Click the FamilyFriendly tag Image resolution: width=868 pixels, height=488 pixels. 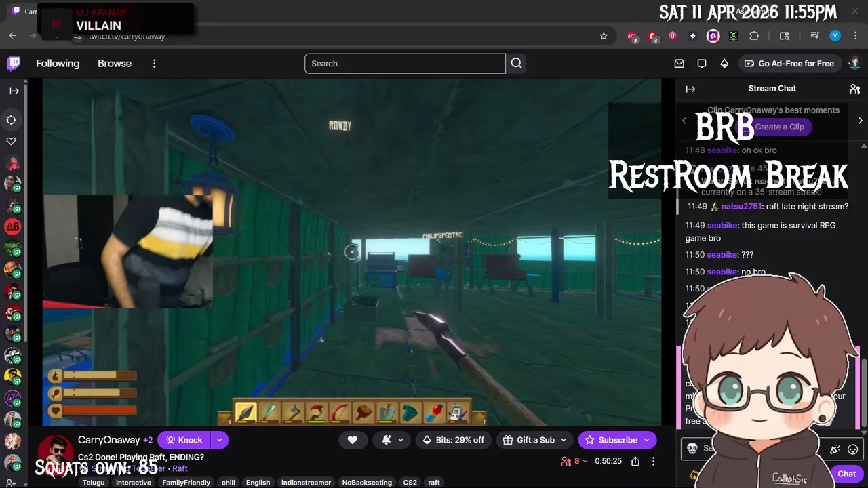pos(186,483)
